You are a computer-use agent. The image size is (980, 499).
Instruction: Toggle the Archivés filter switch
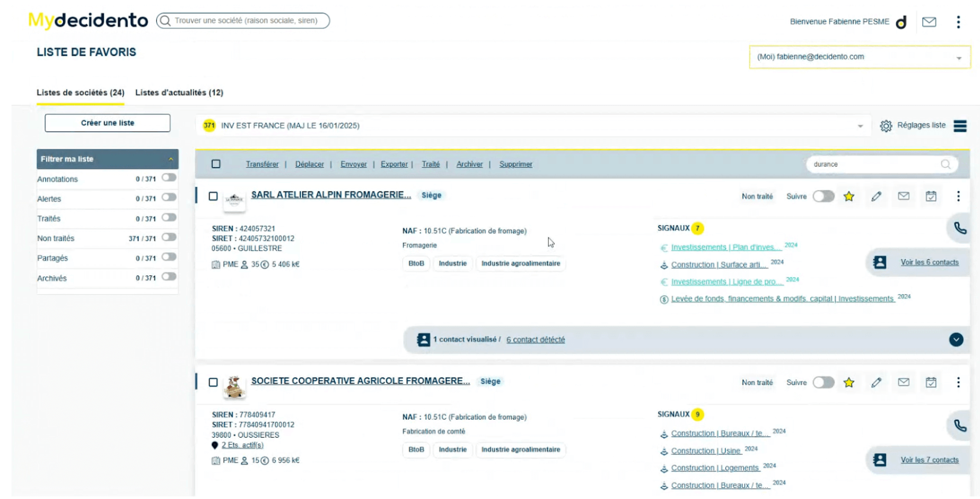pos(169,277)
